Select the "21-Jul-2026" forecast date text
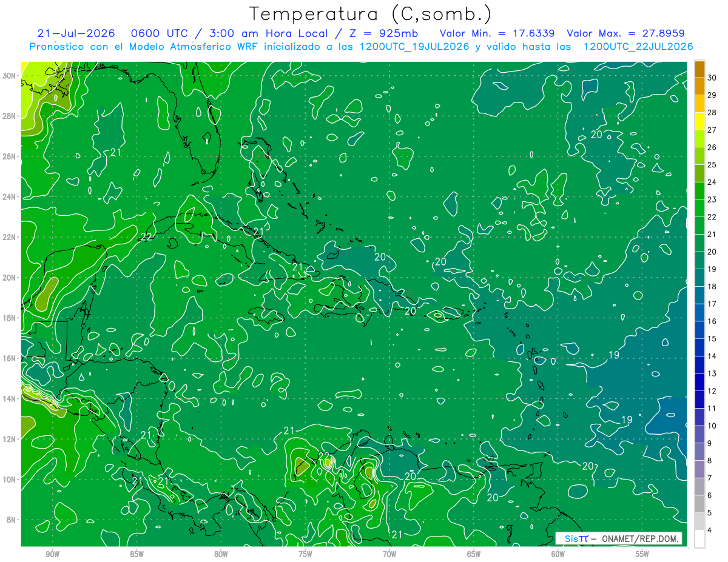The height and width of the screenshot is (562, 728). pos(75,33)
